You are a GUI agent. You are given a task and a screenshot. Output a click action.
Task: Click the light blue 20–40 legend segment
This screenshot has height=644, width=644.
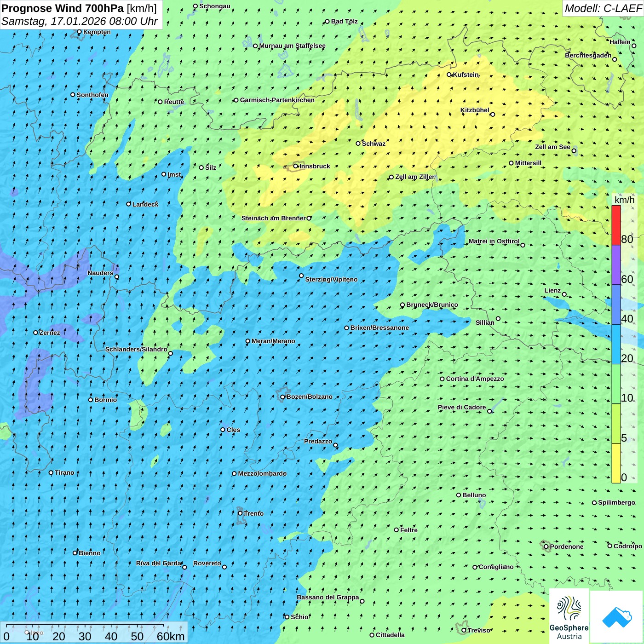point(616,344)
